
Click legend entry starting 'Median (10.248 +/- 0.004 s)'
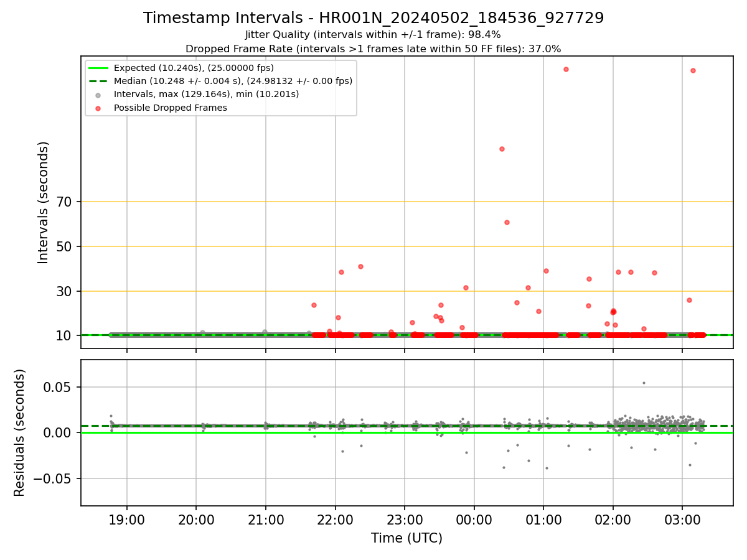coord(233,81)
